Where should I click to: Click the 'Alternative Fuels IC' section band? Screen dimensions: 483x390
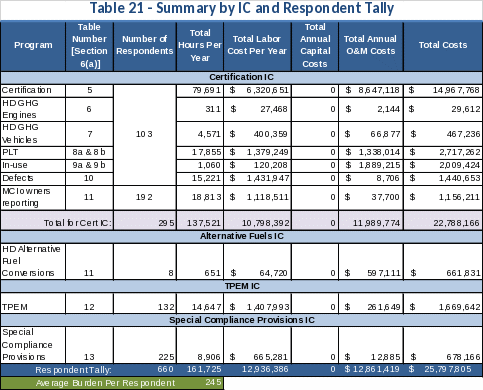coord(241,236)
